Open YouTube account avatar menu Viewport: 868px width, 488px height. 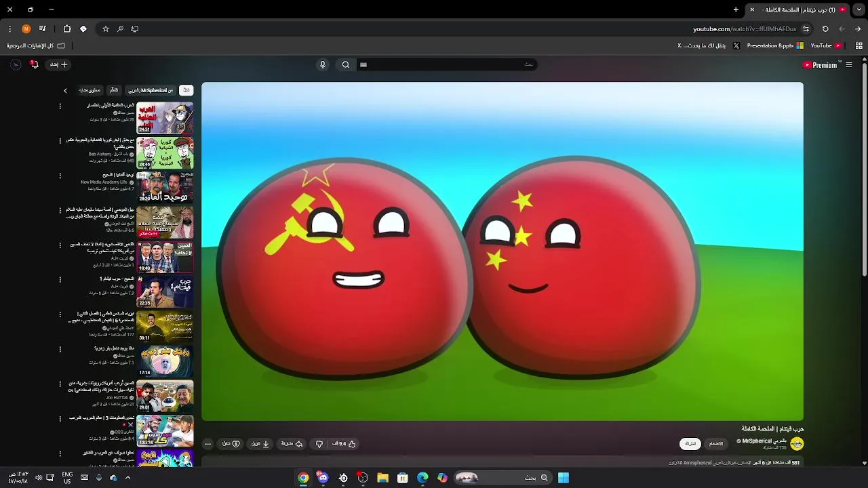[16, 64]
